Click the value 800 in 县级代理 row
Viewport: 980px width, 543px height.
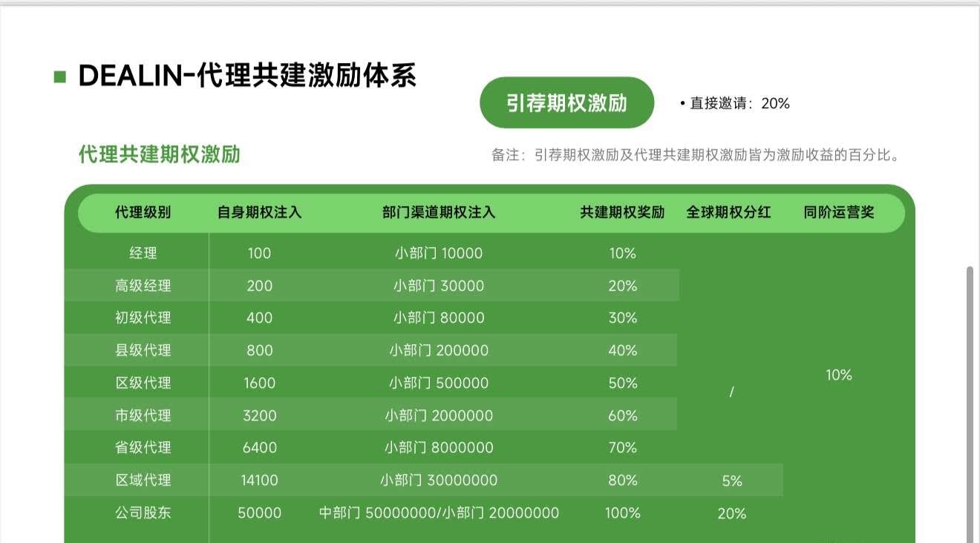(260, 350)
